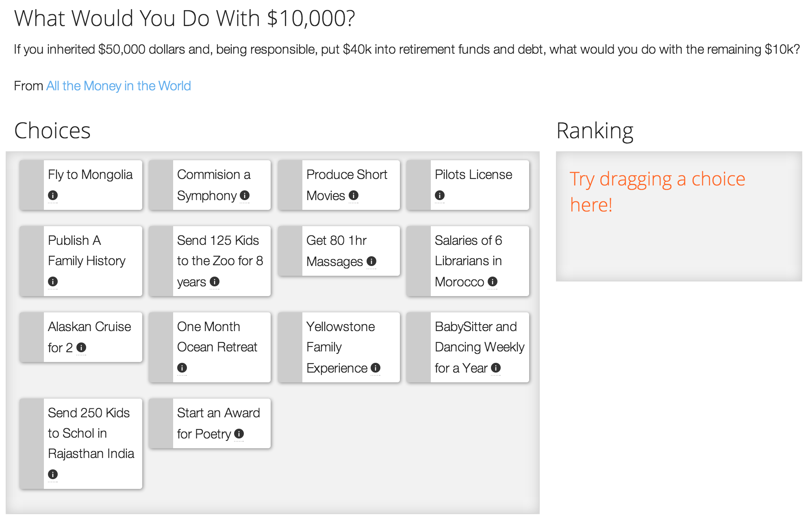This screenshot has height=519, width=812.
Task: Show info for Send 125 Kids to Zoo
Action: click(215, 281)
